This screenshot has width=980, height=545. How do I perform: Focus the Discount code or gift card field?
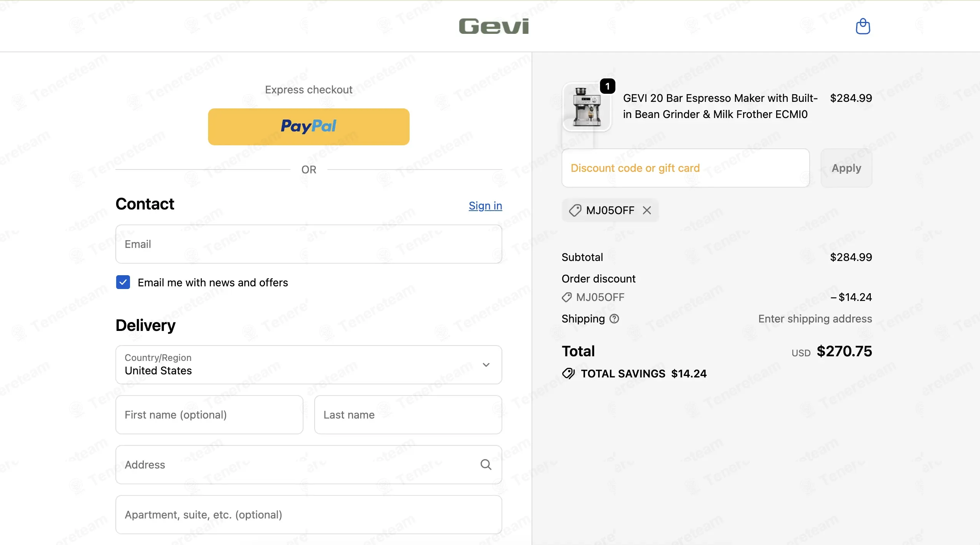[x=686, y=168]
